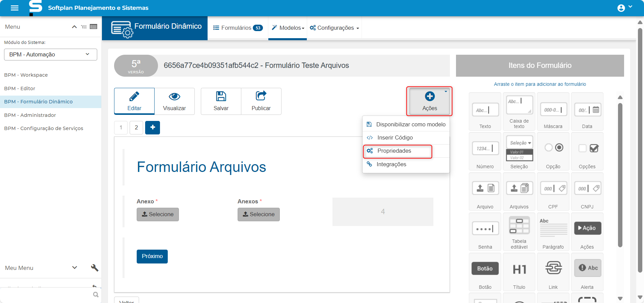Select the Título H1 form item
Image resolution: width=644 pixels, height=303 pixels.
(x=519, y=272)
